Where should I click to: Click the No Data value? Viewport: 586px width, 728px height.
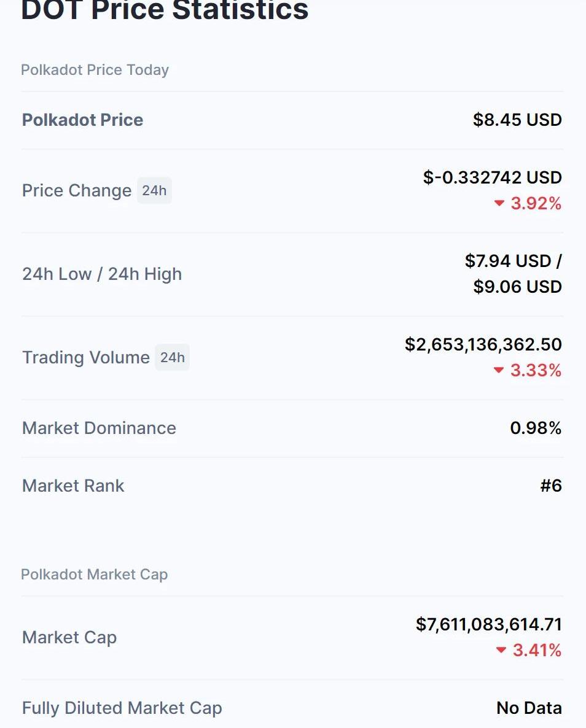529,708
